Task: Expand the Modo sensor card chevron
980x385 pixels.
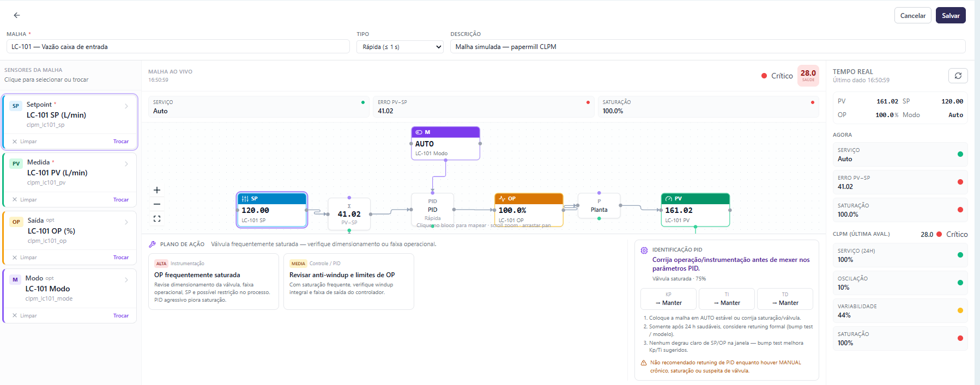Action: click(126, 280)
